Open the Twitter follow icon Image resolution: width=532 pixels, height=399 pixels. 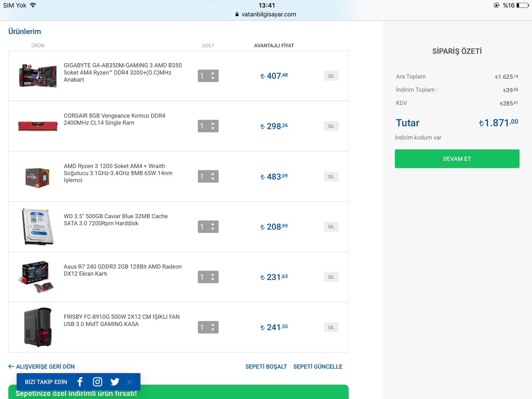point(115,382)
